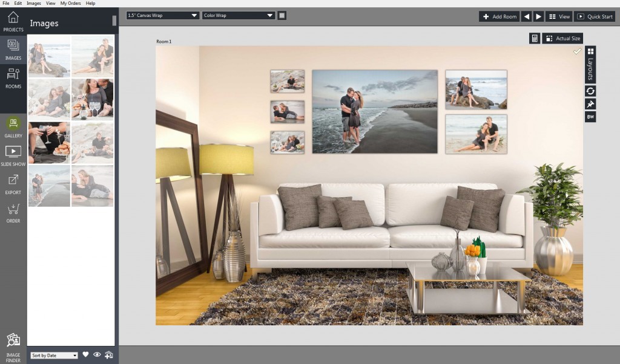
Task: Click the pin icon on the right toolbar
Action: click(590, 104)
